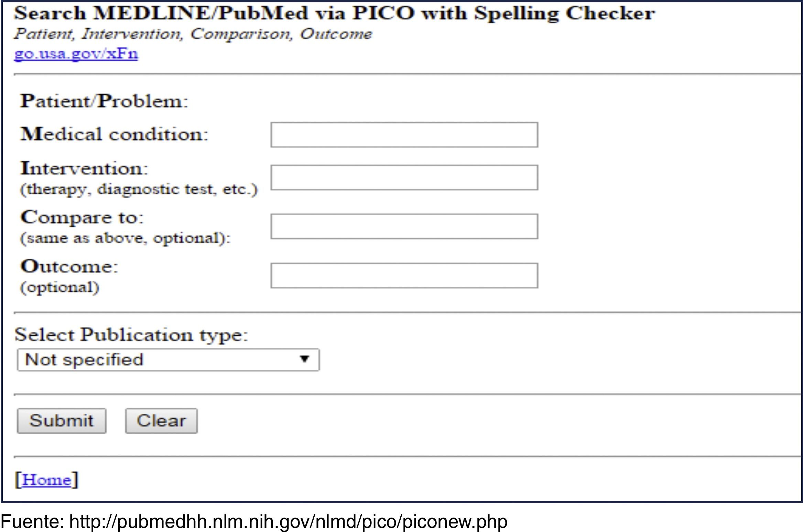Click the same as above, optional hint
Screen dimensions: 803x532
tap(125, 238)
